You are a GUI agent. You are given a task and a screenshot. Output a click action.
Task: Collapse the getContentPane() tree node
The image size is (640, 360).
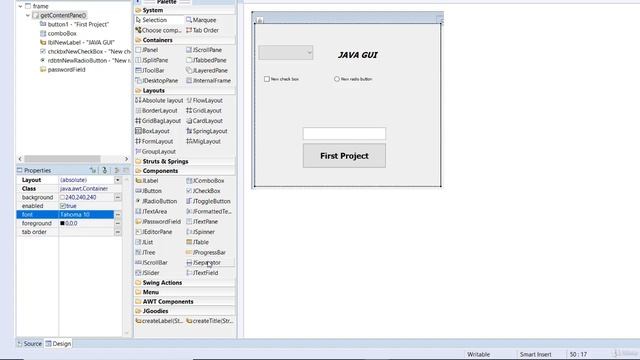click(x=28, y=15)
